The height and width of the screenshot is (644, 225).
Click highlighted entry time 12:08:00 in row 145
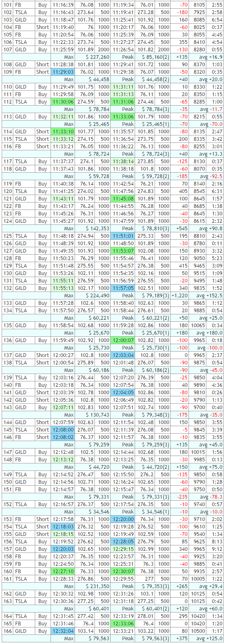coord(63,429)
